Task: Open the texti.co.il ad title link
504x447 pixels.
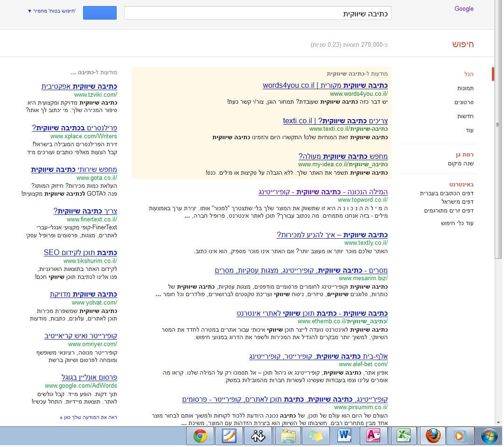Action: tap(335, 121)
